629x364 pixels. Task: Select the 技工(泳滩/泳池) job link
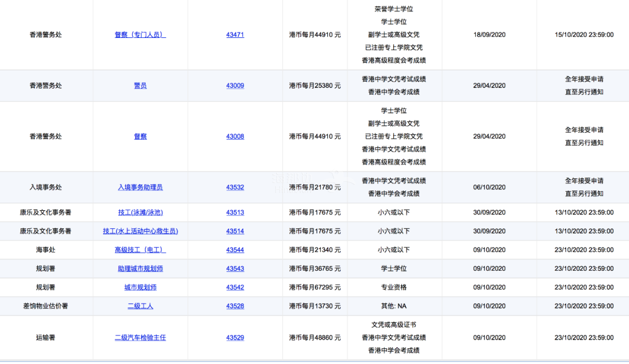pyautogui.click(x=140, y=213)
